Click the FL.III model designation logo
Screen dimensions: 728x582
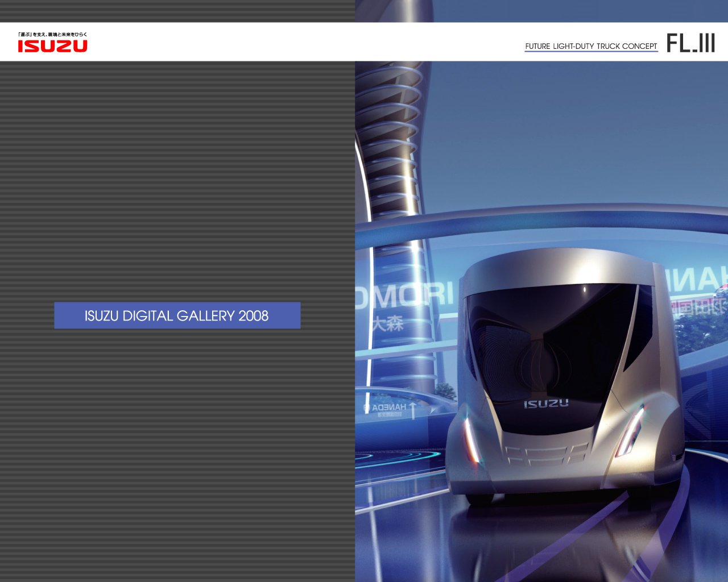point(692,41)
